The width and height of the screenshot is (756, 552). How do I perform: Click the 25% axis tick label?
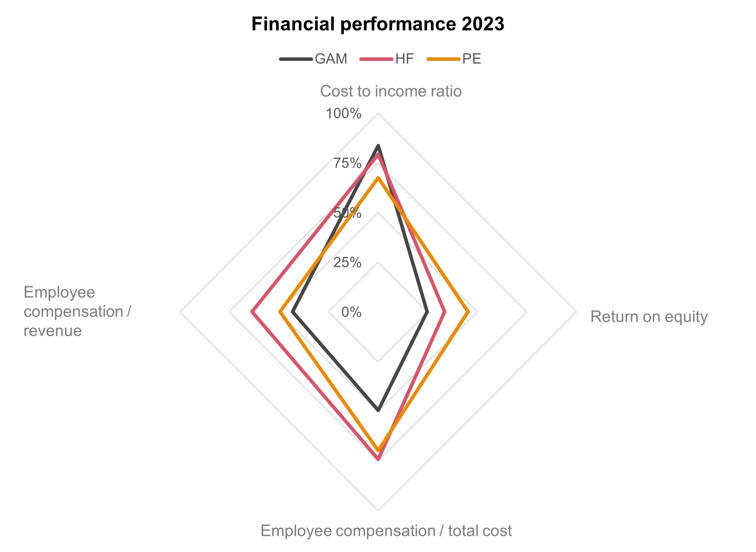347,262
